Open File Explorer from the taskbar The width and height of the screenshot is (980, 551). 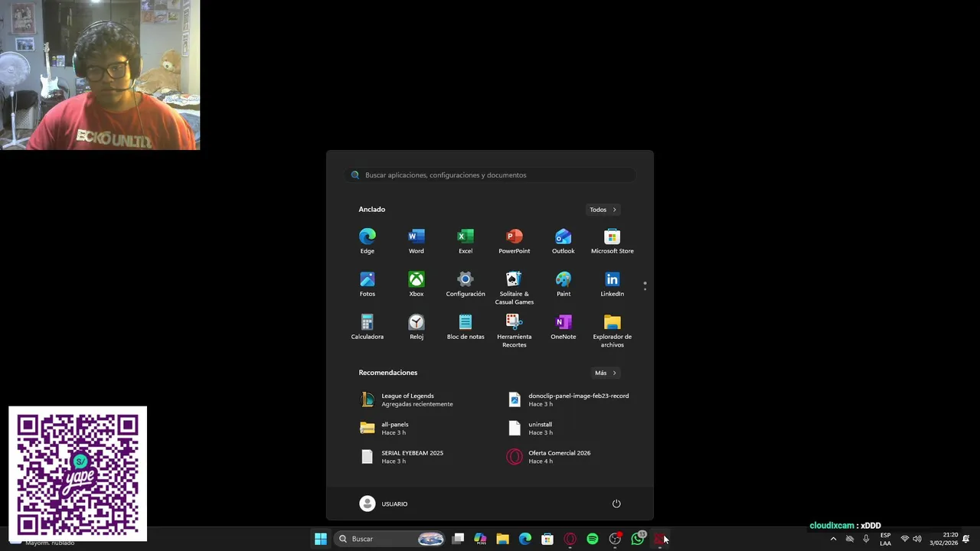[x=502, y=539]
